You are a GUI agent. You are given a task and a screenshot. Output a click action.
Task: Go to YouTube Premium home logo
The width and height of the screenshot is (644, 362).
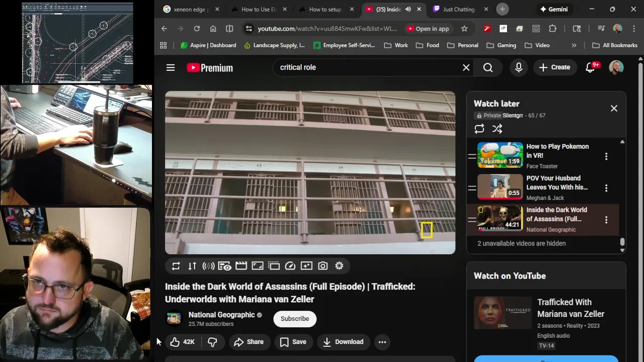[210, 67]
